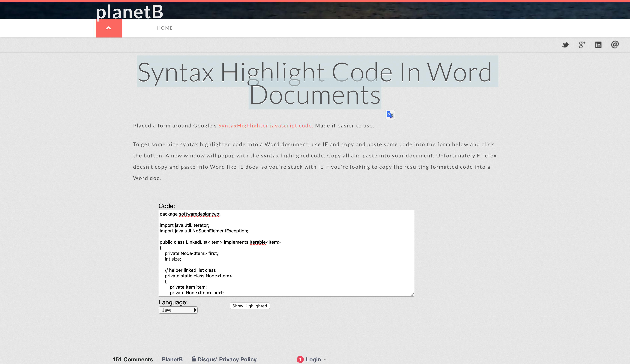The height and width of the screenshot is (364, 630).
Task: Click the Google Translate popup icon
Action: [x=390, y=115]
